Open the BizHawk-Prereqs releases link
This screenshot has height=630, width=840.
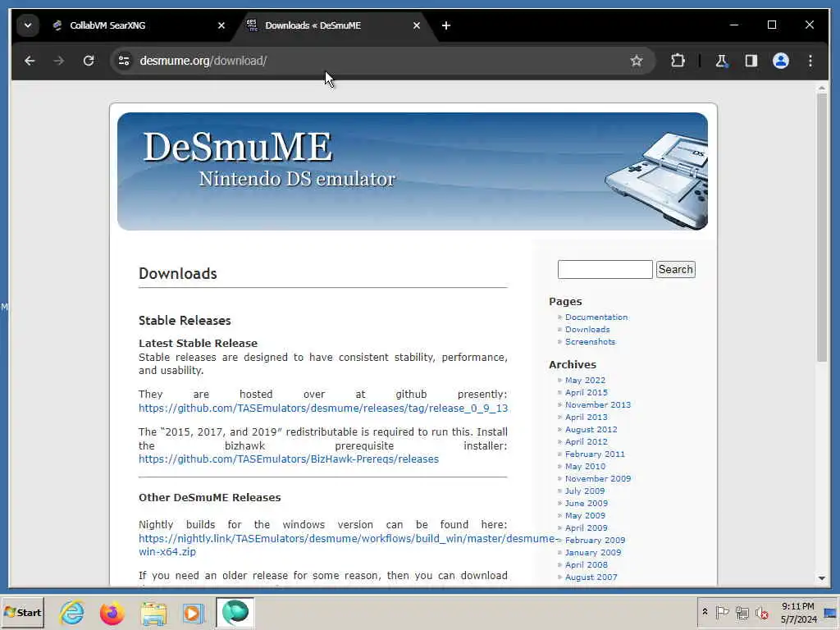tap(289, 459)
